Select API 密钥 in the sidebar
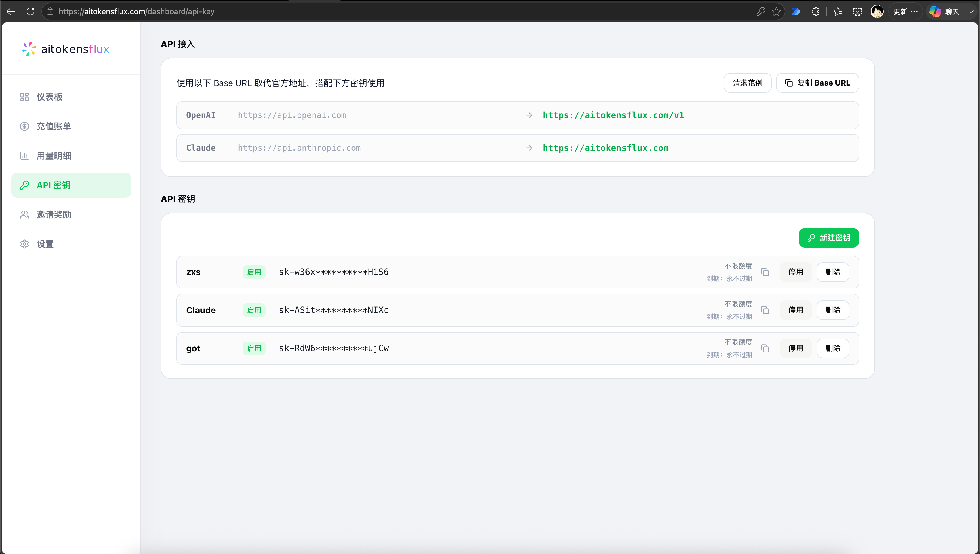The width and height of the screenshot is (980, 554). (x=72, y=185)
